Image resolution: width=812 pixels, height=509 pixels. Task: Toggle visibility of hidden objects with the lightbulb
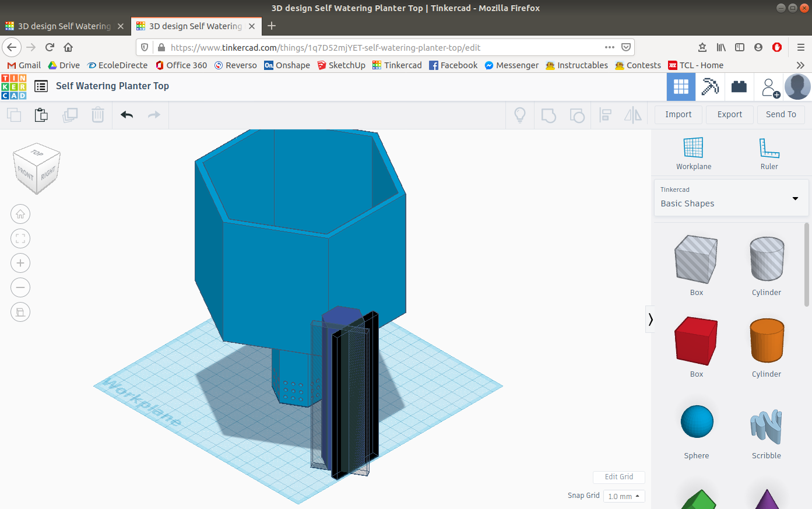[x=519, y=115]
